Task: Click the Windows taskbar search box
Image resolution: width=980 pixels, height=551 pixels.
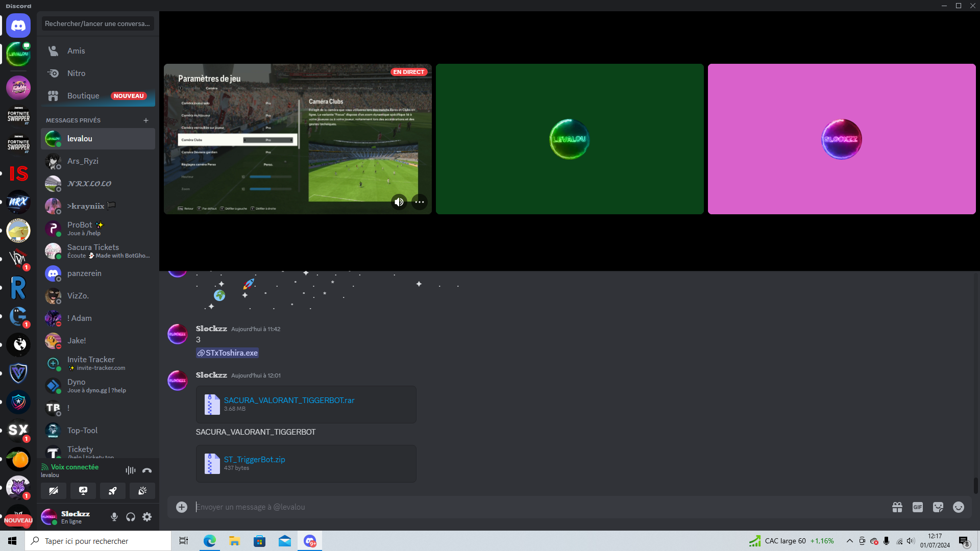Action: tap(98, 541)
